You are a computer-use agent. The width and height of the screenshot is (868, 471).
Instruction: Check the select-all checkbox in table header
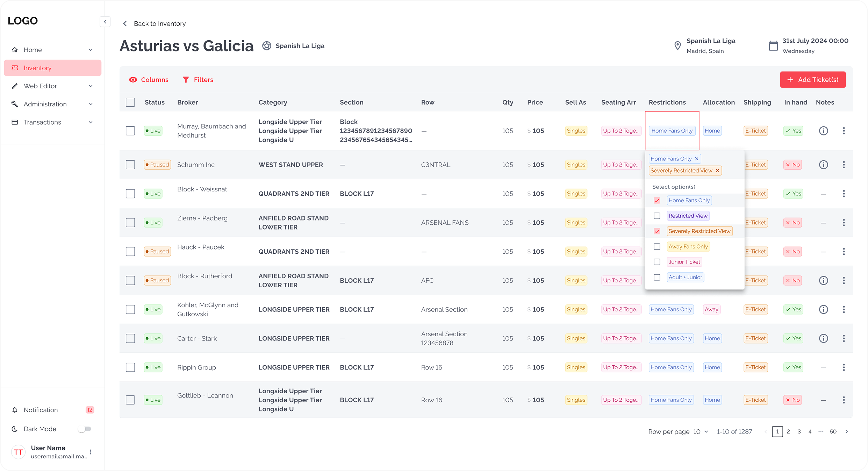(x=130, y=102)
